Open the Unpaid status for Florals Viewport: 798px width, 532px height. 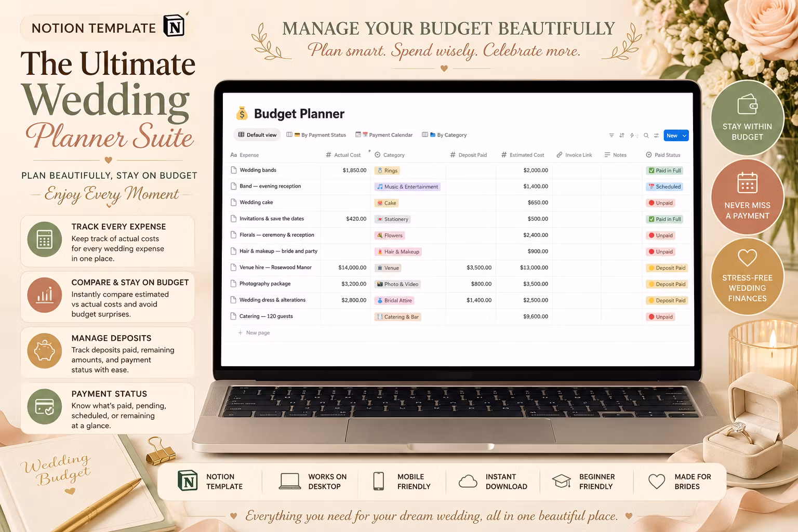point(661,235)
